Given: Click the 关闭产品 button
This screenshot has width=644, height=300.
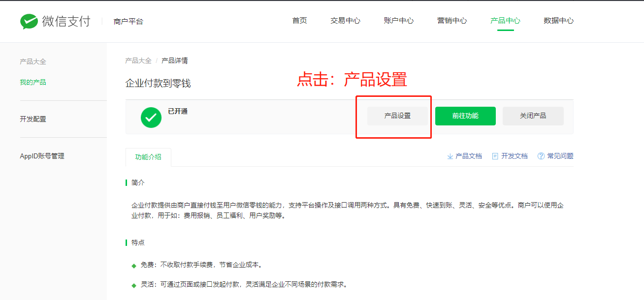Looking at the screenshot, I should (533, 116).
